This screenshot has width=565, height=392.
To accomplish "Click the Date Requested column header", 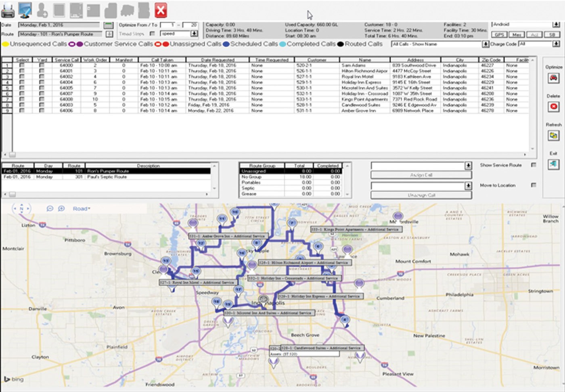I will (218, 60).
